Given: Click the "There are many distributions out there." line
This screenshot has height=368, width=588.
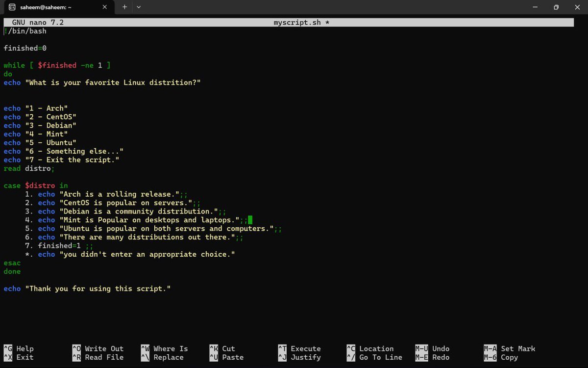Looking at the screenshot, I should click(x=134, y=237).
